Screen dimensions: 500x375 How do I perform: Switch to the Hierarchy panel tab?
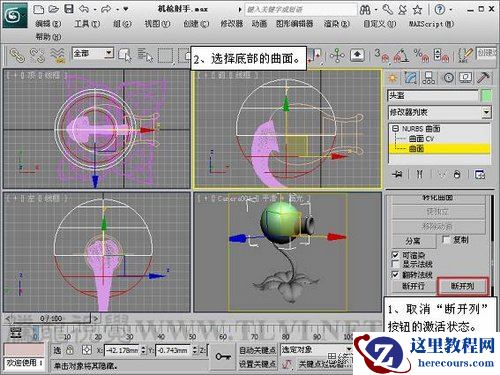tap(428, 78)
